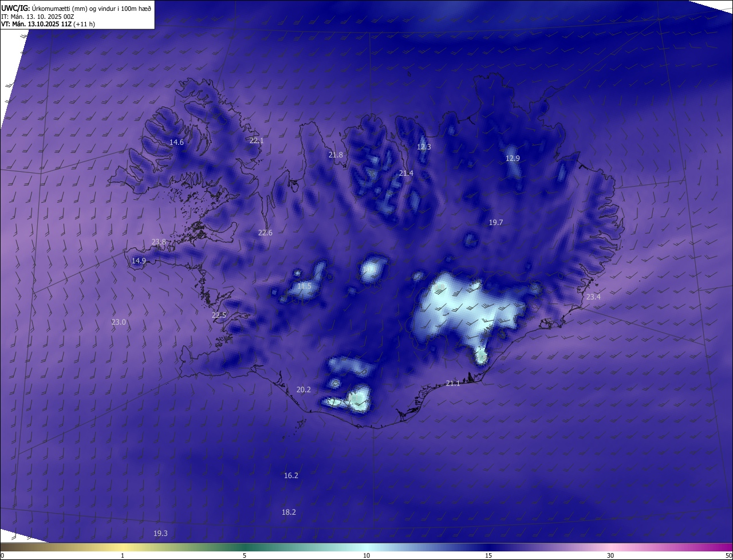Viewport: 733px width, 560px height.
Task: Click the 20.2 value label
Action: 304,389
